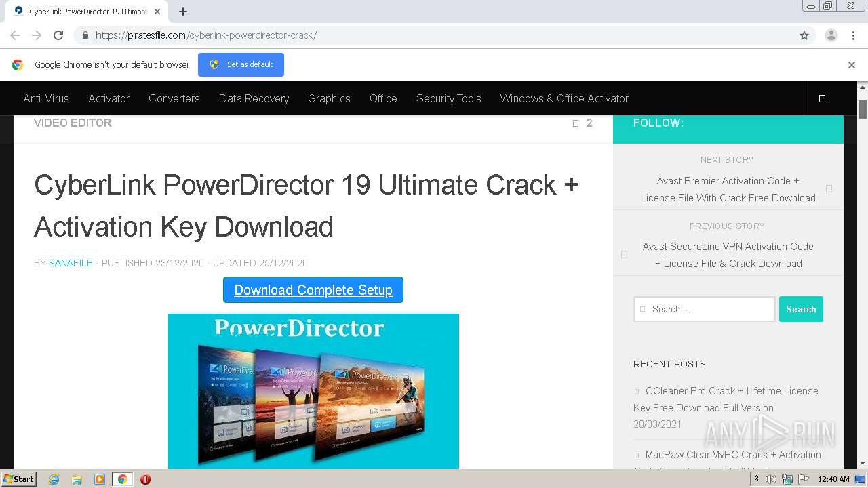Open the Data Recovery category
The width and height of the screenshot is (868, 488).
(x=254, y=98)
